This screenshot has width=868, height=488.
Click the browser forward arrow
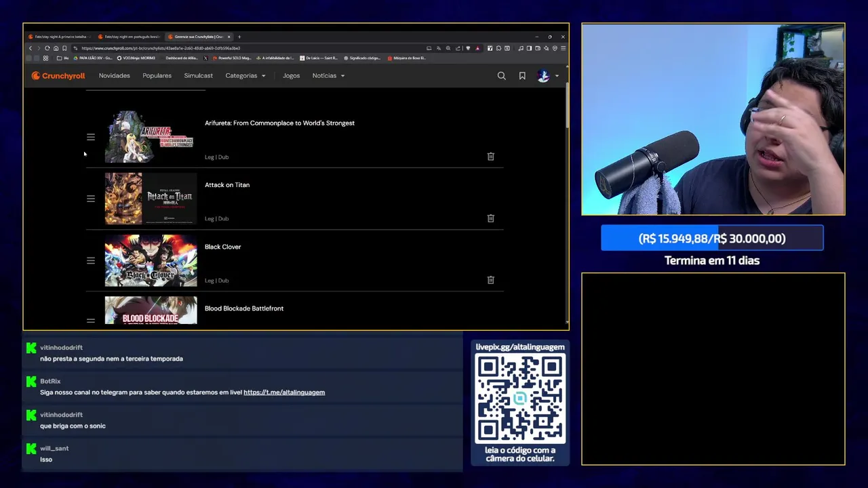point(39,48)
